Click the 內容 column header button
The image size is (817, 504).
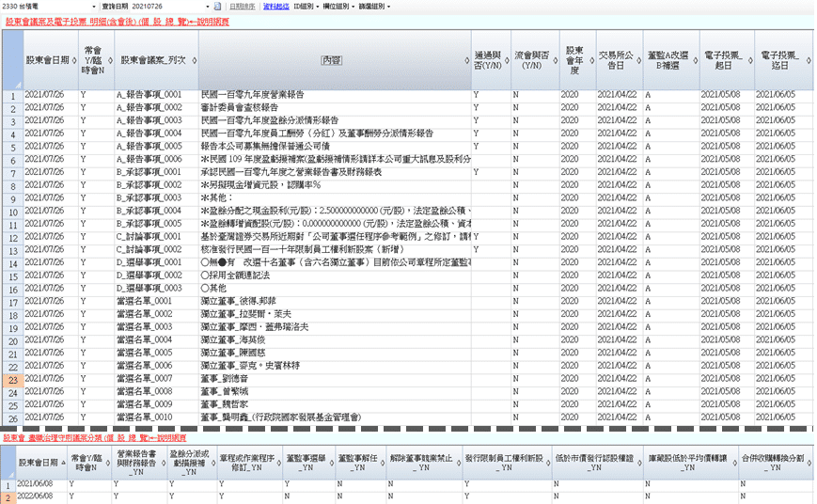332,59
